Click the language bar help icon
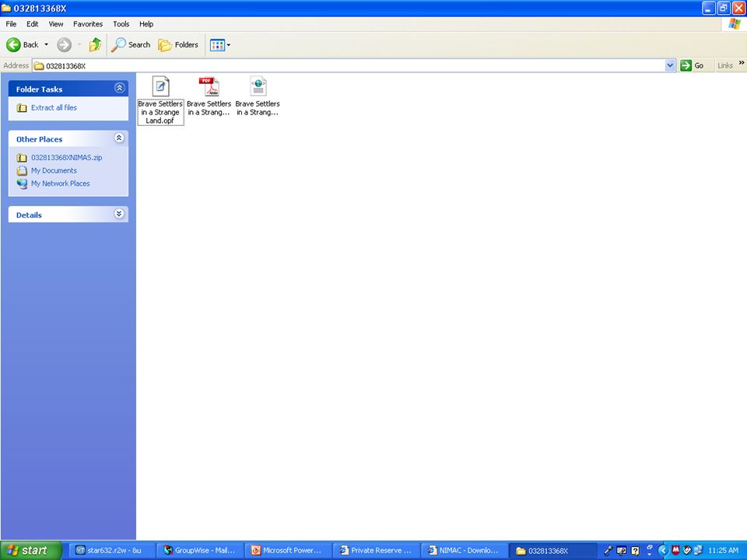 (x=635, y=551)
